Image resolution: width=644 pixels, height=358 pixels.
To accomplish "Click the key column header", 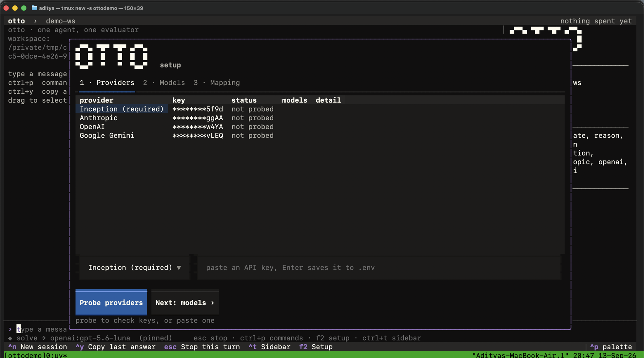I will [x=179, y=100].
